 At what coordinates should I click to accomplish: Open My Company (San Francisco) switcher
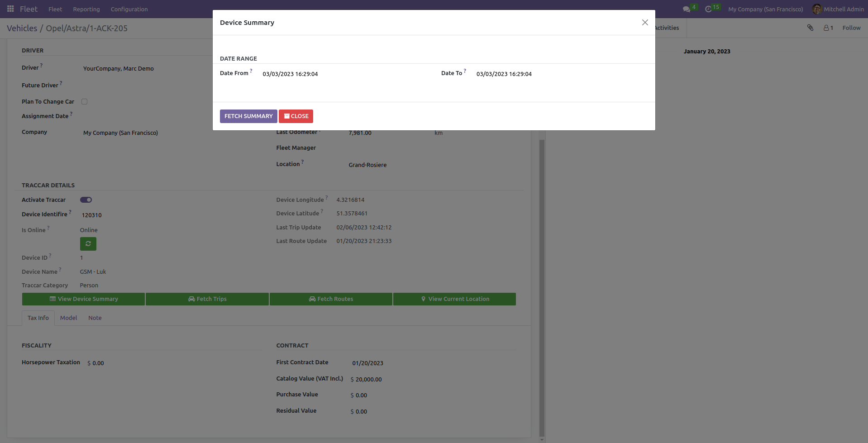pyautogui.click(x=765, y=9)
